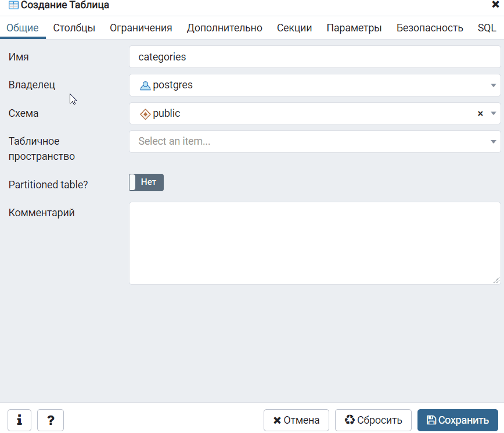Select the Безопасность tab
This screenshot has height=433, width=504.
coord(430,28)
